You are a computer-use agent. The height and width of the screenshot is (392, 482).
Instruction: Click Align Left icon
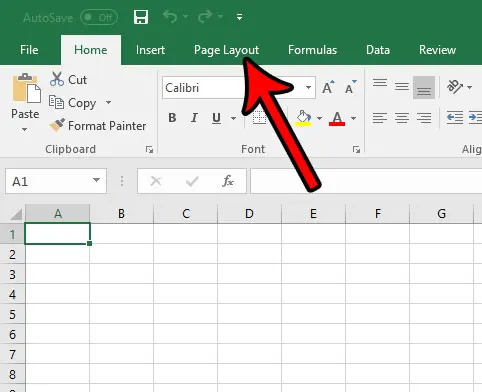tap(380, 118)
